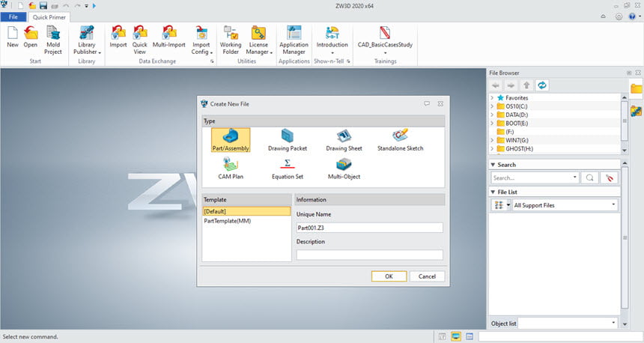Select the folder side tab of File Browser
Viewport: 644px width, 343px height.
(x=636, y=88)
